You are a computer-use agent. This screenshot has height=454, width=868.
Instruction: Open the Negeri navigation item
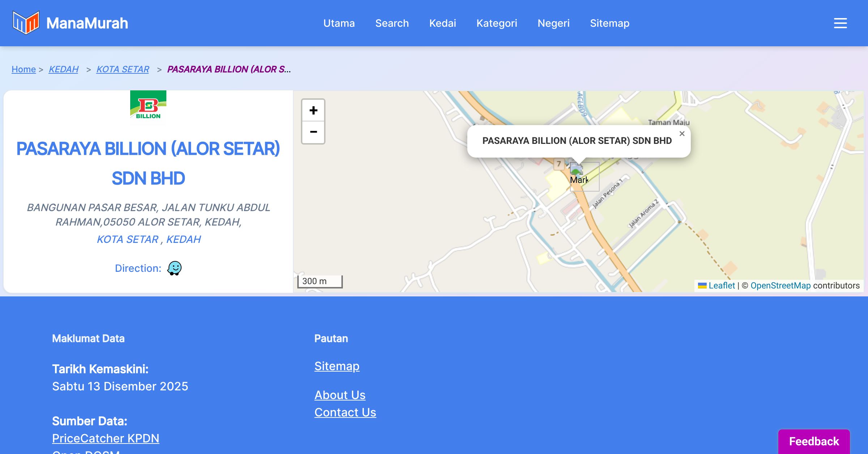553,23
